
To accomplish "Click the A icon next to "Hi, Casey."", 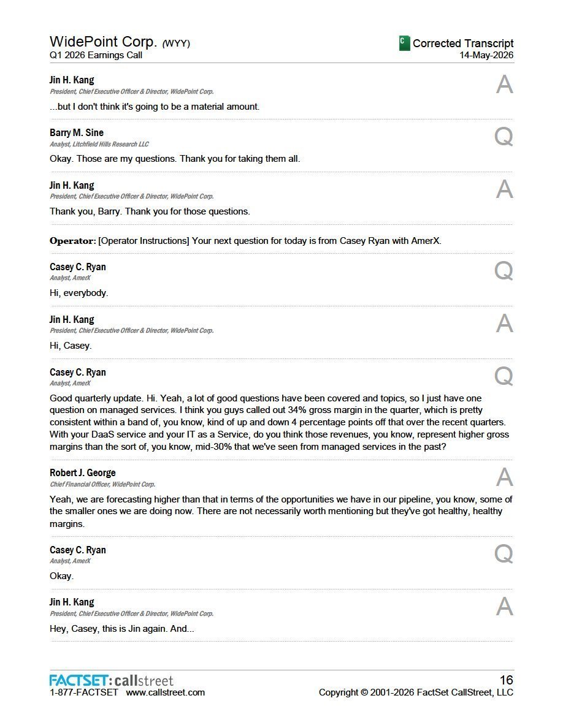I will (x=505, y=324).
